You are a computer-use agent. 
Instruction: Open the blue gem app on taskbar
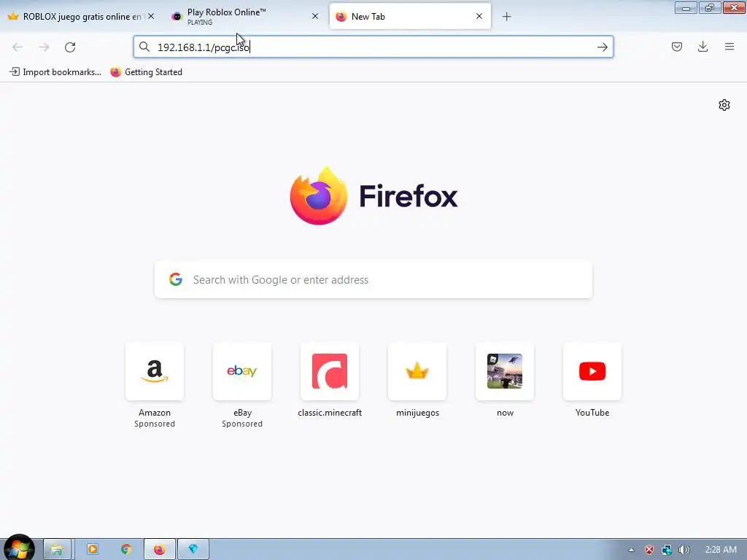[193, 550]
